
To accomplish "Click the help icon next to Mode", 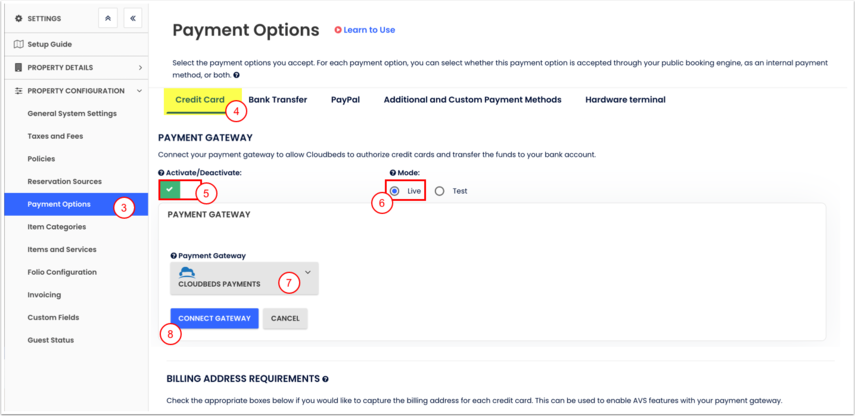I will click(392, 173).
